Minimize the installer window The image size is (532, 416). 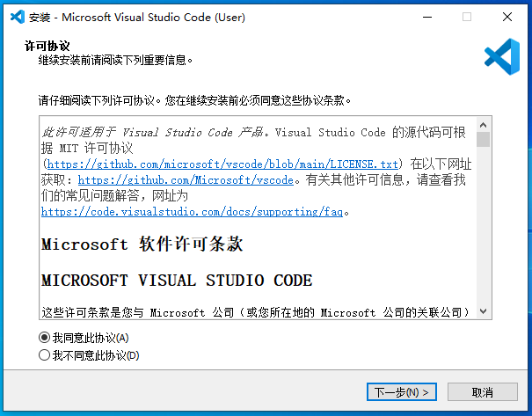[x=427, y=17]
